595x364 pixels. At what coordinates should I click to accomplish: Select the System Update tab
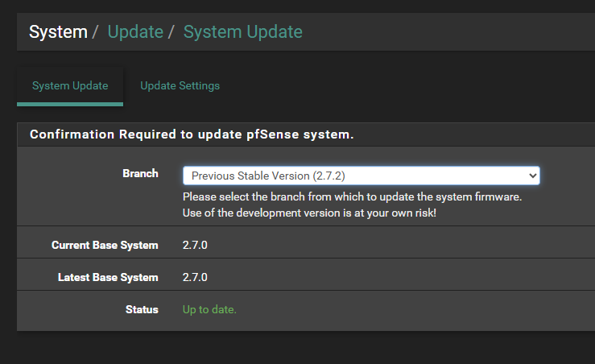click(70, 86)
